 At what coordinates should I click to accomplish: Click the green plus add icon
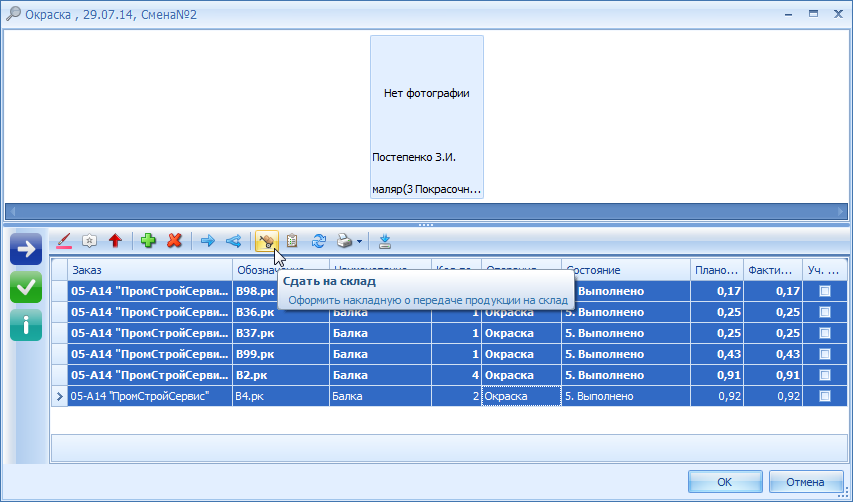148,241
